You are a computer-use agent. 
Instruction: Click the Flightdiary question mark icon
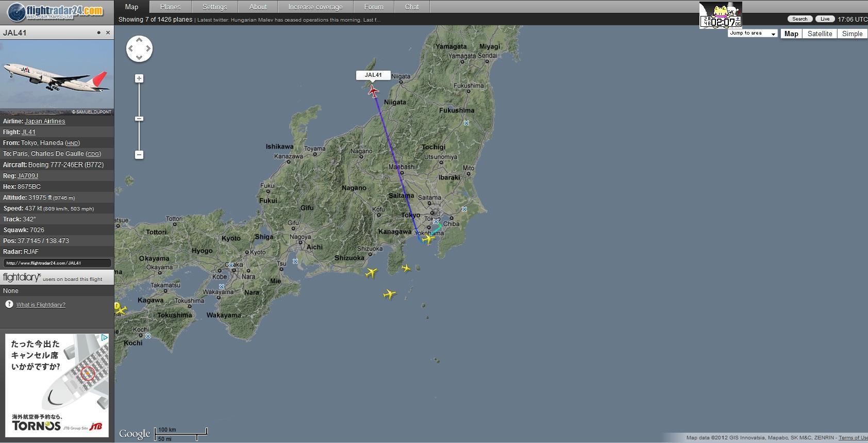tap(9, 304)
